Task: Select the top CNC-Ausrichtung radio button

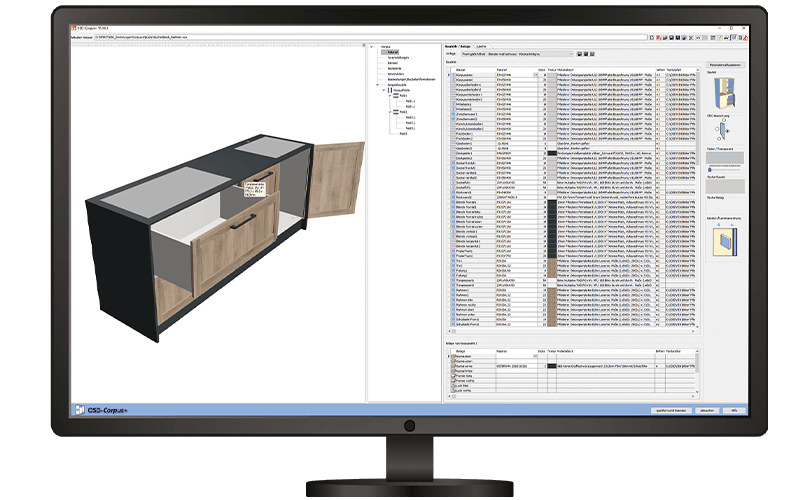Action: pos(724,120)
